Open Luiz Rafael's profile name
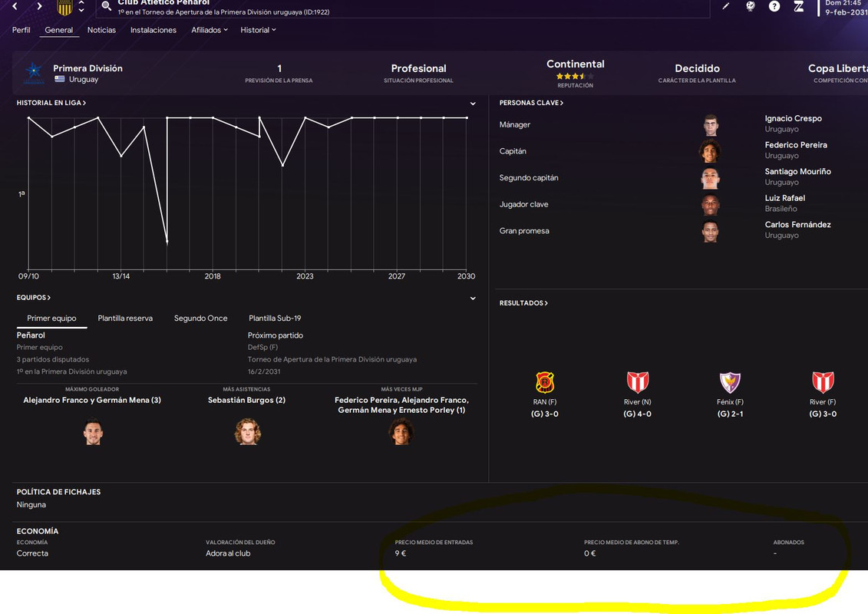 pos(784,198)
